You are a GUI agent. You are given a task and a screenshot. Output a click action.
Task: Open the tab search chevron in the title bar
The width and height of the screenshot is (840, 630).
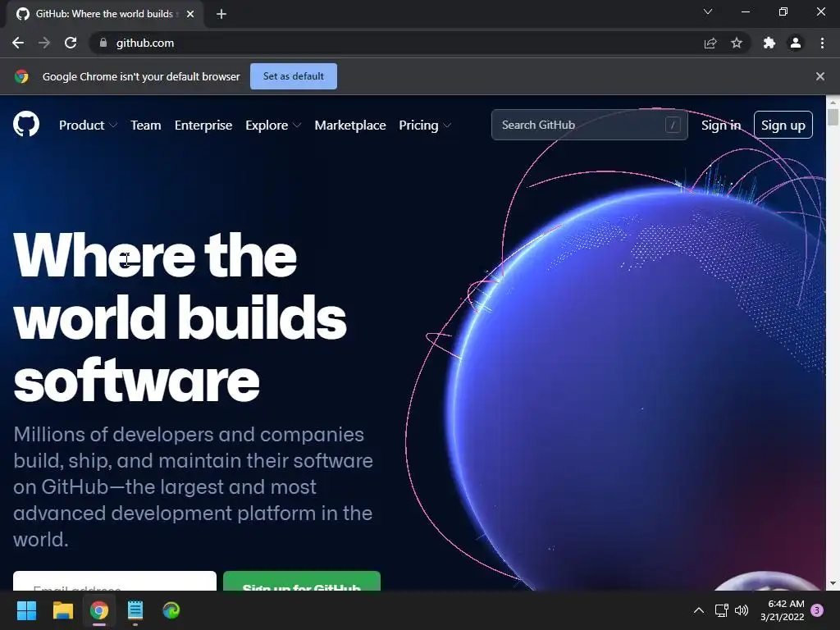[708, 11]
